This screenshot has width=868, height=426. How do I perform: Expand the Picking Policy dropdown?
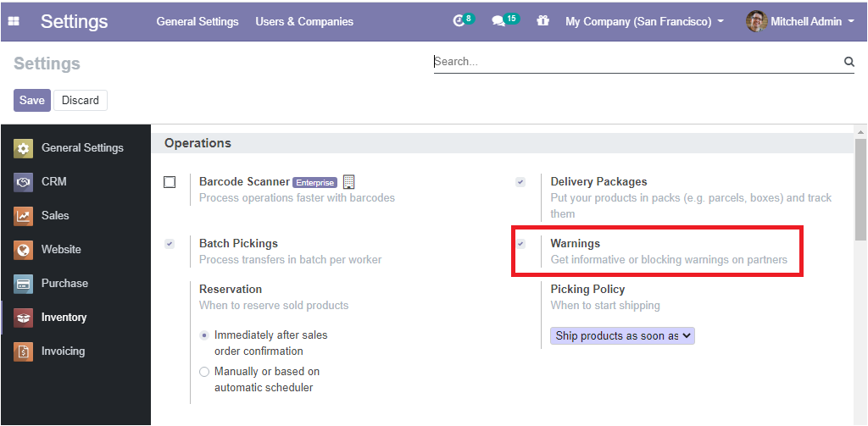click(622, 336)
